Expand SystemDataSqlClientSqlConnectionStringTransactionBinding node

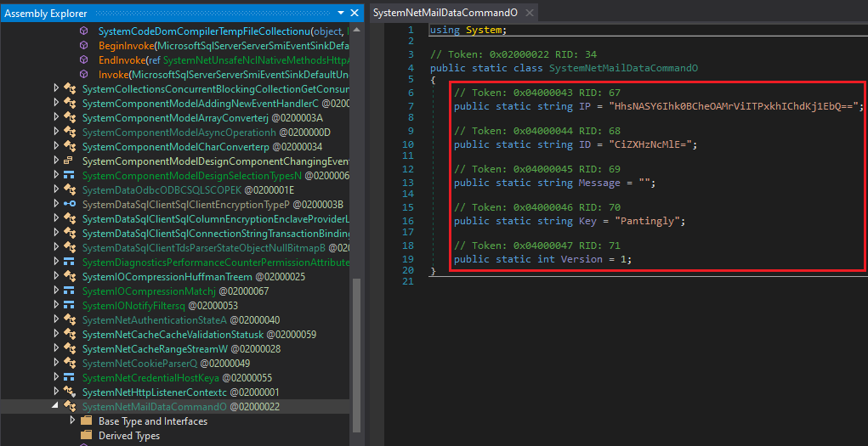coord(56,232)
